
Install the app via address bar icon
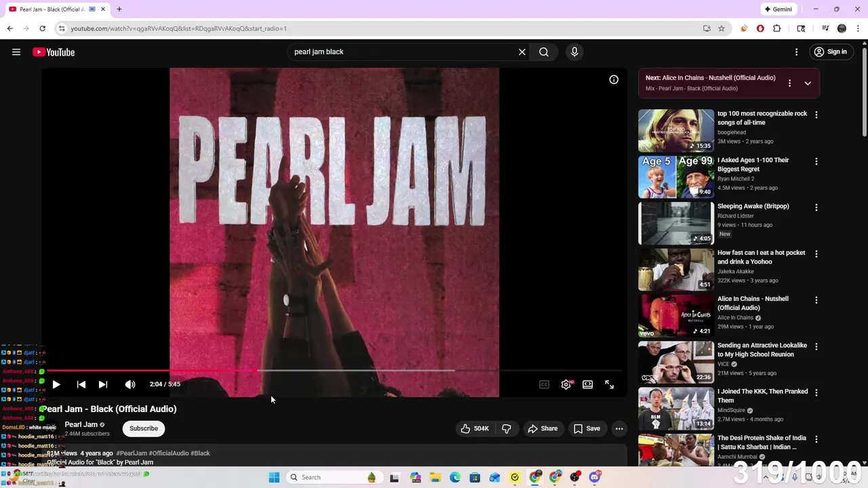coord(707,28)
